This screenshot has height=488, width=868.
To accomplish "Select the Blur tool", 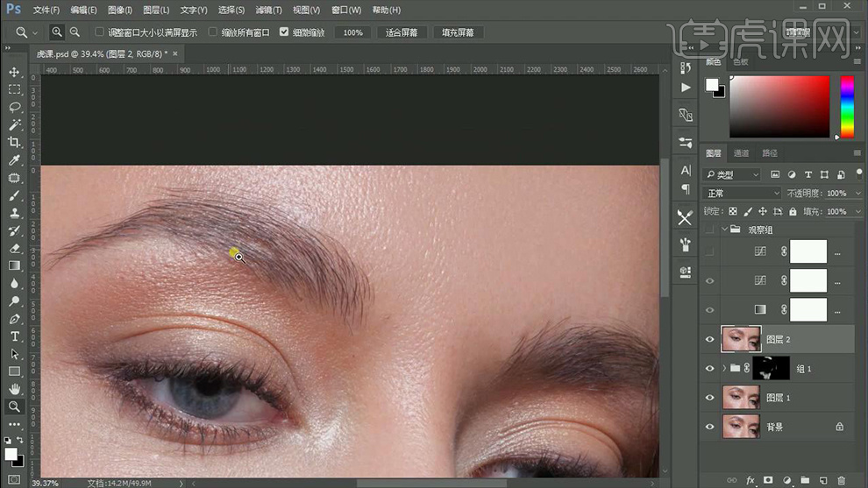I will [x=14, y=284].
